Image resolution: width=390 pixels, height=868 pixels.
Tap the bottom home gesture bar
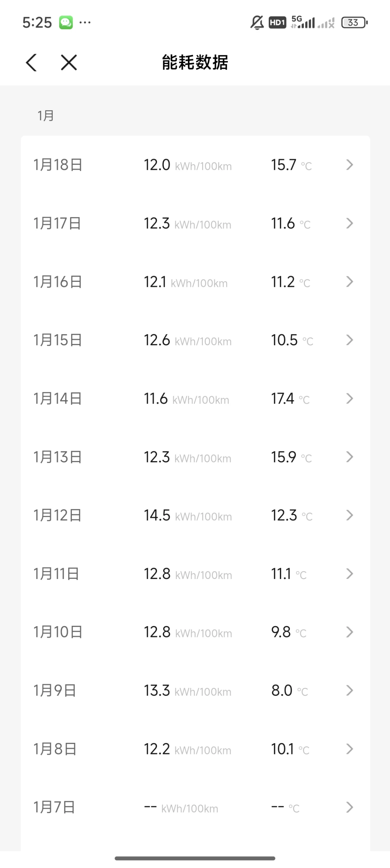click(x=195, y=859)
